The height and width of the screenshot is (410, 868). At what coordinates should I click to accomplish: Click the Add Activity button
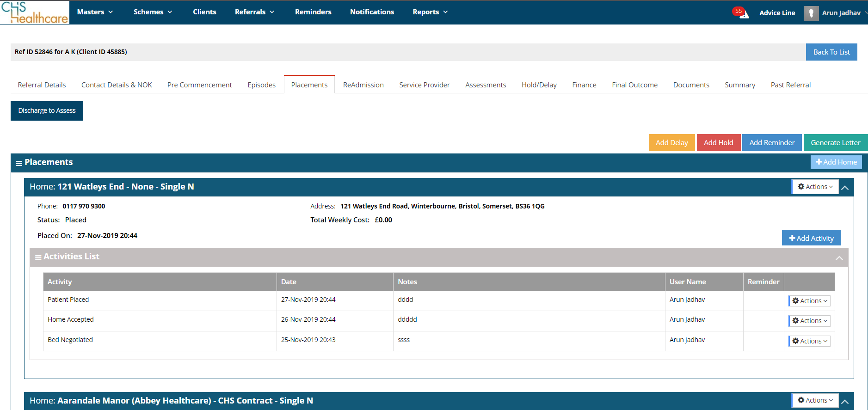pos(811,238)
